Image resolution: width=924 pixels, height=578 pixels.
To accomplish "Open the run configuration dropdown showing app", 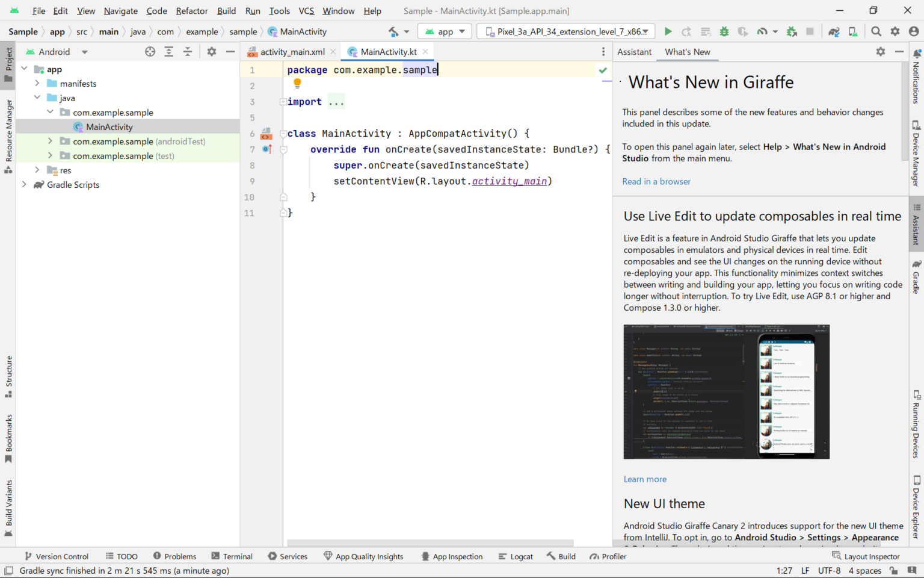I will [445, 31].
